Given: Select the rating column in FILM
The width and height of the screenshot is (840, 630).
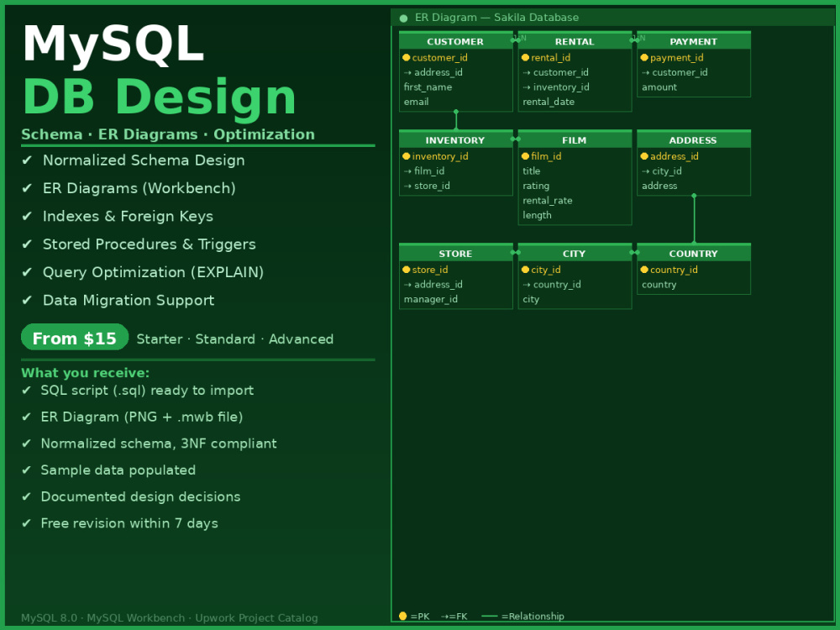Looking at the screenshot, I should pyautogui.click(x=536, y=186).
